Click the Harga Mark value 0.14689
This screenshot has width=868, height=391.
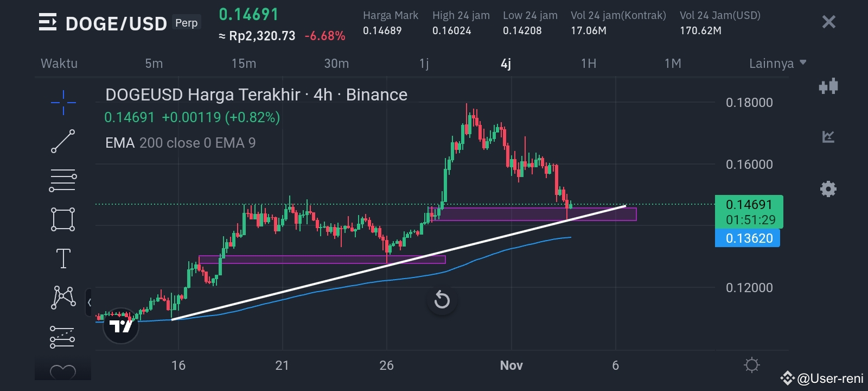pos(382,30)
